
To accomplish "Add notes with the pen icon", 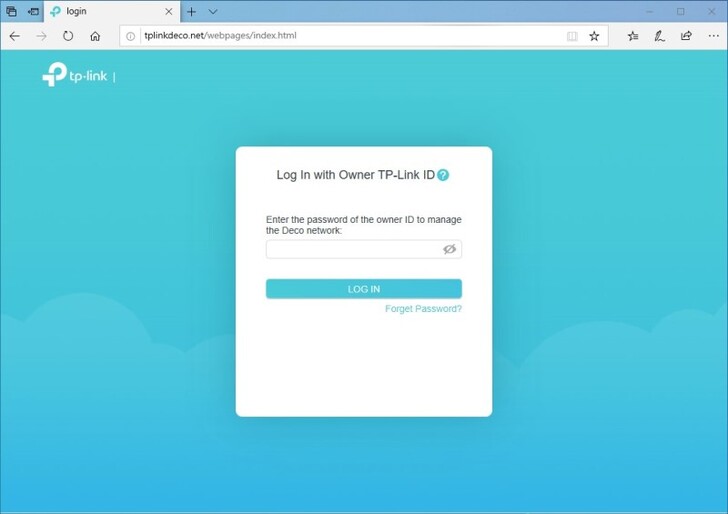I will (x=660, y=36).
